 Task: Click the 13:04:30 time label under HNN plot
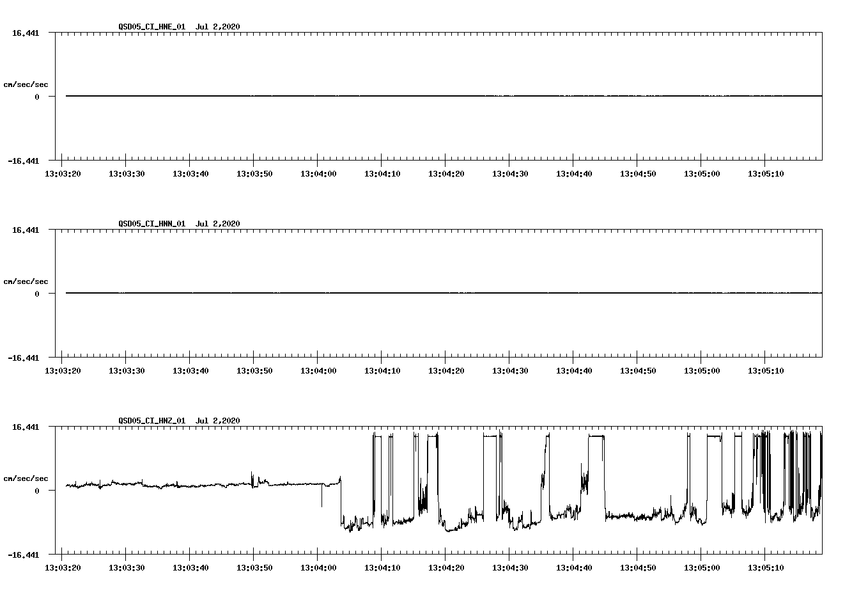(x=510, y=371)
